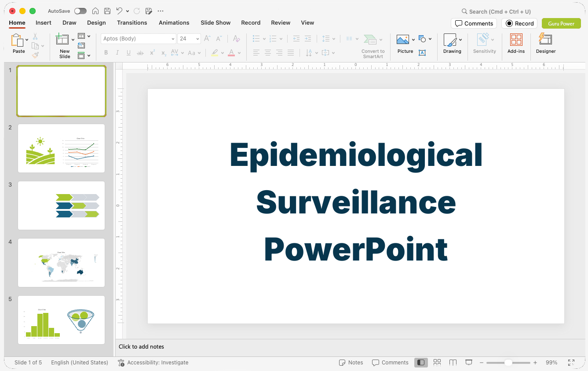
Task: Toggle Strikethrough formatting
Action: (x=140, y=53)
